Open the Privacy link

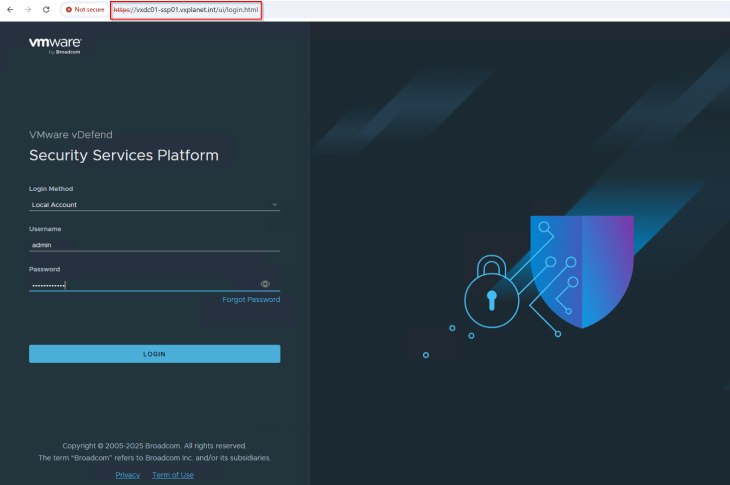[128, 475]
